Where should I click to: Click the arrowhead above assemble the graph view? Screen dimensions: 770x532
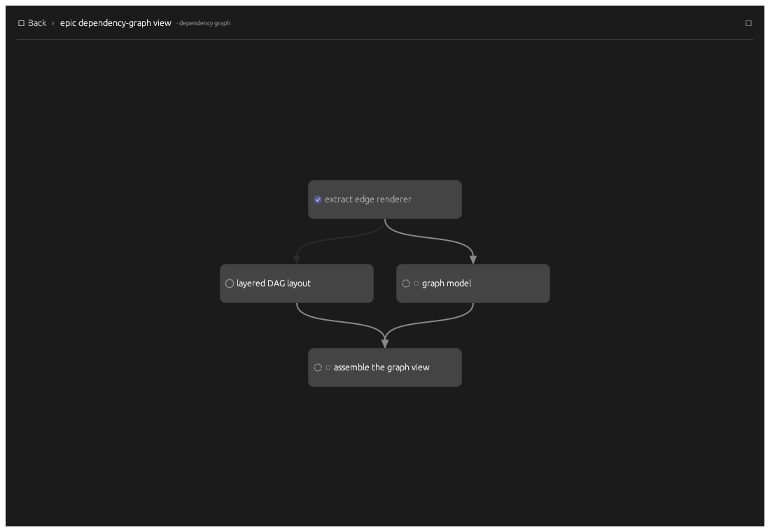[x=385, y=344]
